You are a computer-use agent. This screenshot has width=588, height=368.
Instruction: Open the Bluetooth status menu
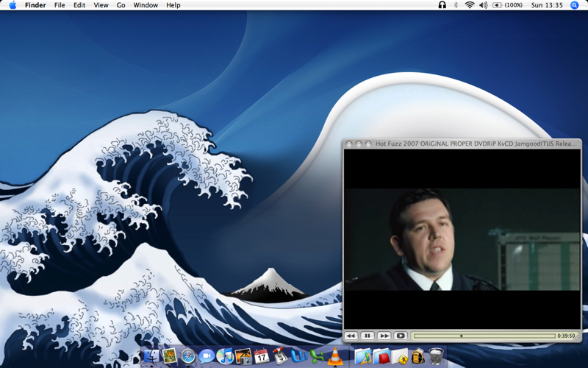click(x=456, y=5)
